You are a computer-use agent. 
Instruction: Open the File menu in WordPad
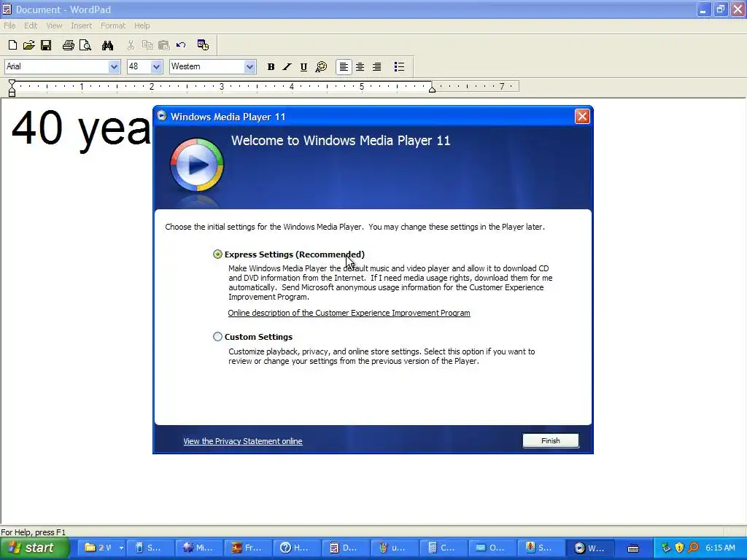9,26
